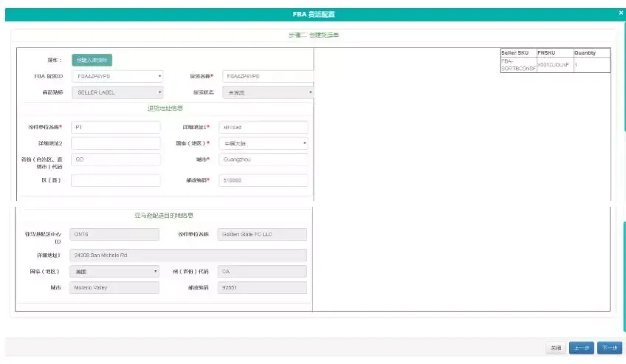Click the Golden State FC LLC field

point(262,234)
